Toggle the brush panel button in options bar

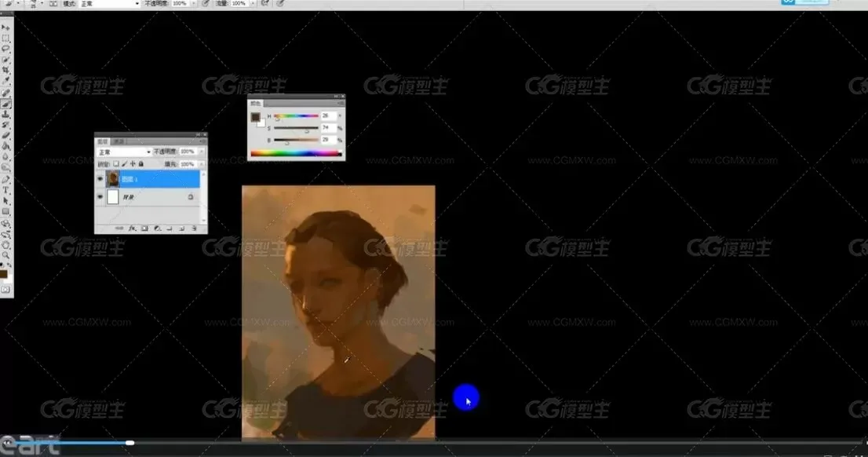[x=53, y=3]
